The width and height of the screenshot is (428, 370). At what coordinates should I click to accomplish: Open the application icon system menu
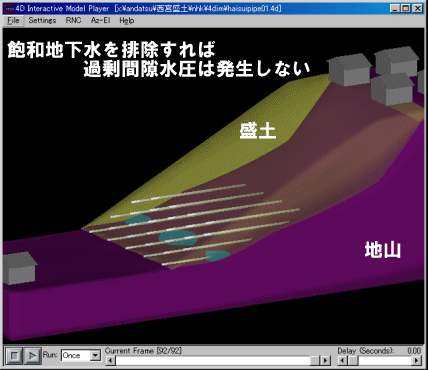click(x=9, y=8)
